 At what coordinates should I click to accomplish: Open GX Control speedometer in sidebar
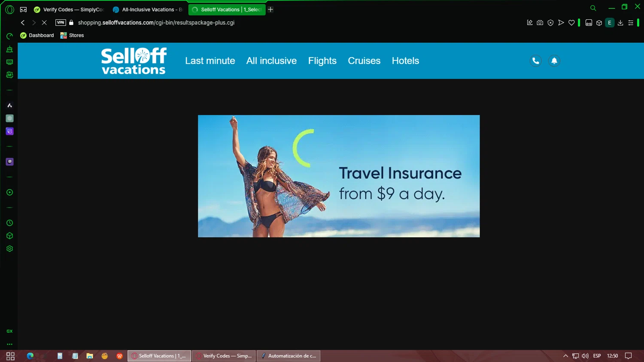pyautogui.click(x=9, y=36)
